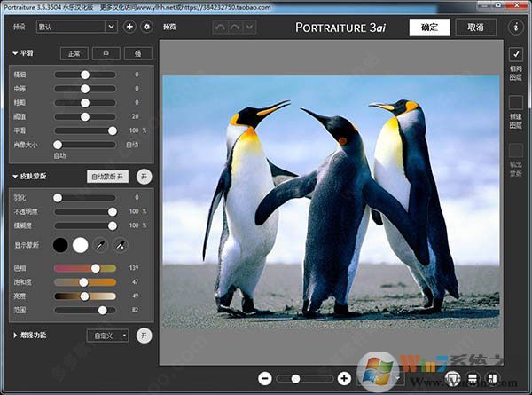Click the add preset plus icon
532x395 pixels.
click(x=129, y=27)
